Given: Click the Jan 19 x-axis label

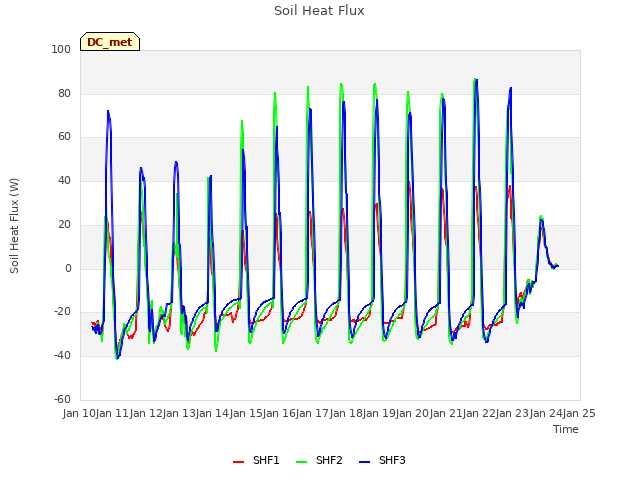Looking at the screenshot, I should (x=379, y=413).
